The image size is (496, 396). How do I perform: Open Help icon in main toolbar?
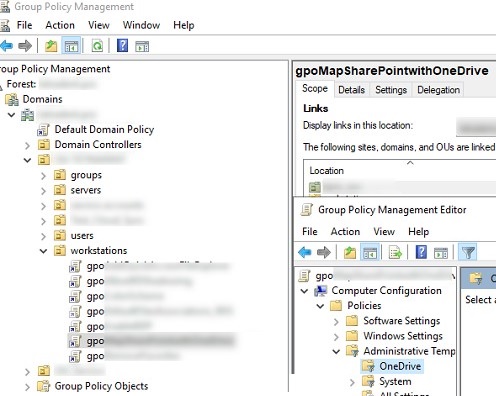122,46
